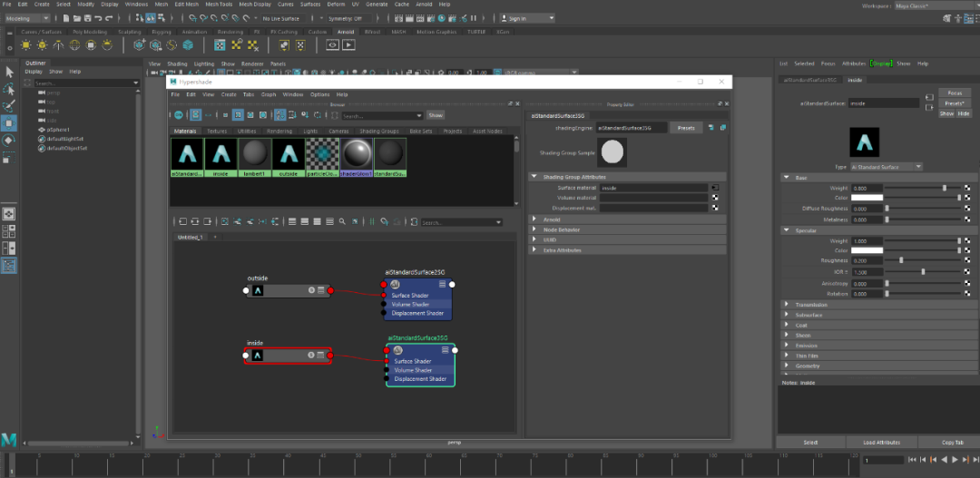980x478 pixels.
Task: Toggle the aiStandardSurface3SG node view mode icon
Action: point(445,350)
